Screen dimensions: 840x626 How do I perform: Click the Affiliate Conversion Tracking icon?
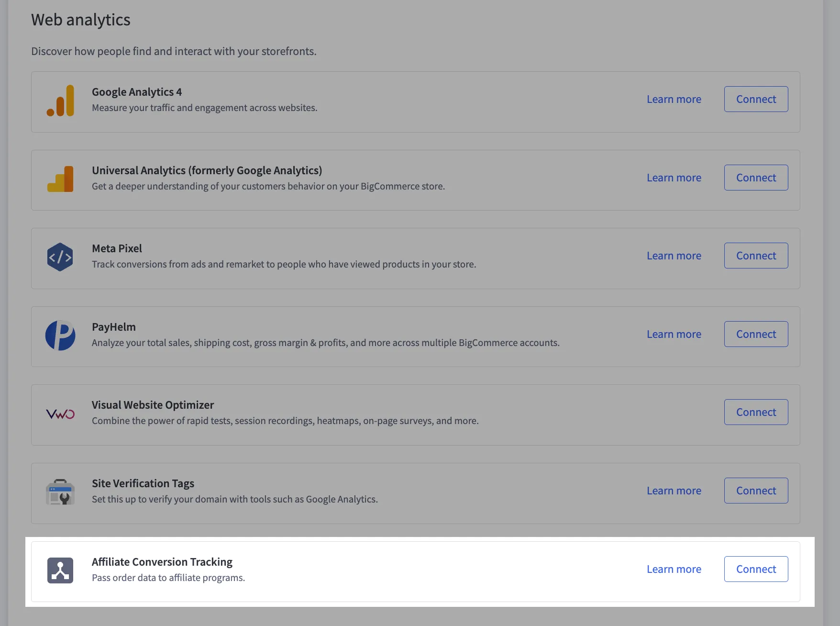click(x=60, y=570)
